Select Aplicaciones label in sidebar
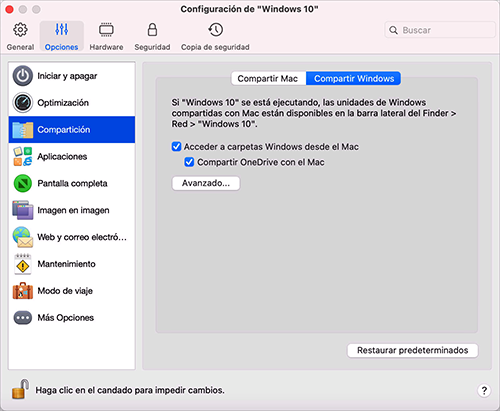Image resolution: width=500 pixels, height=411 pixels. pos(62,156)
